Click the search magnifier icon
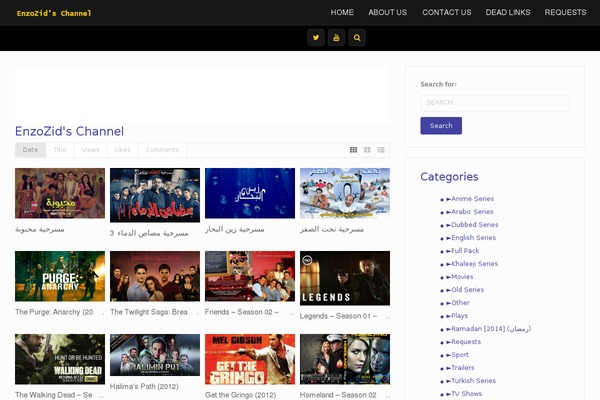 point(357,38)
